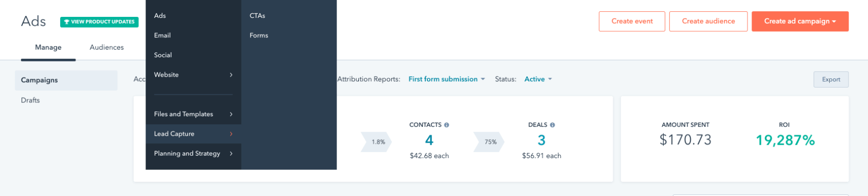Click the Attribution Reports label
868x196 pixels.
point(369,79)
